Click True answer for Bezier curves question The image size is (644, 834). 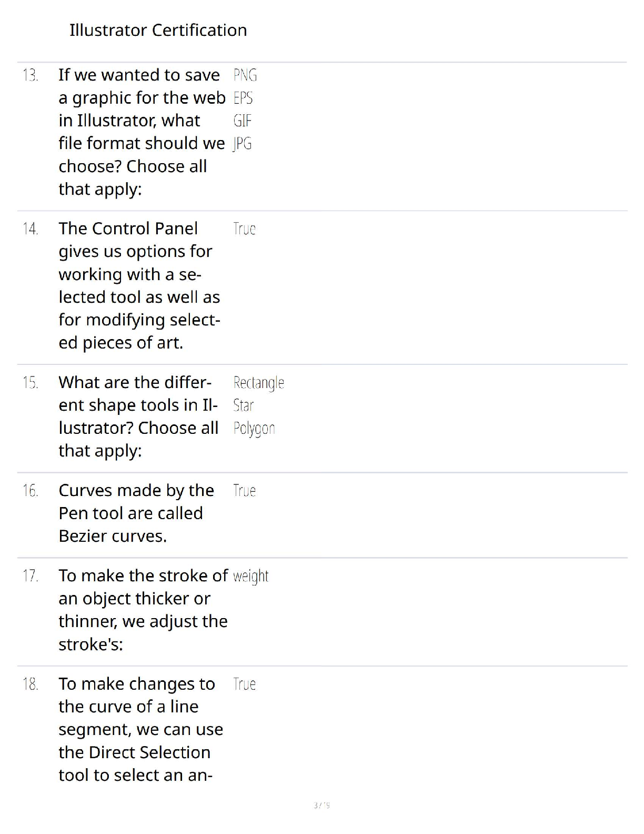pyautogui.click(x=244, y=491)
